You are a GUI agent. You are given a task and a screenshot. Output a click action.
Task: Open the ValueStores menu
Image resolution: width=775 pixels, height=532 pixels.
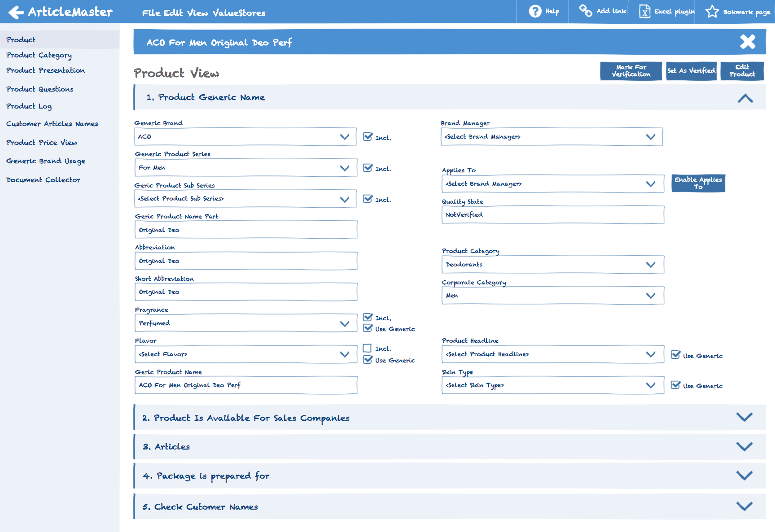(x=239, y=13)
